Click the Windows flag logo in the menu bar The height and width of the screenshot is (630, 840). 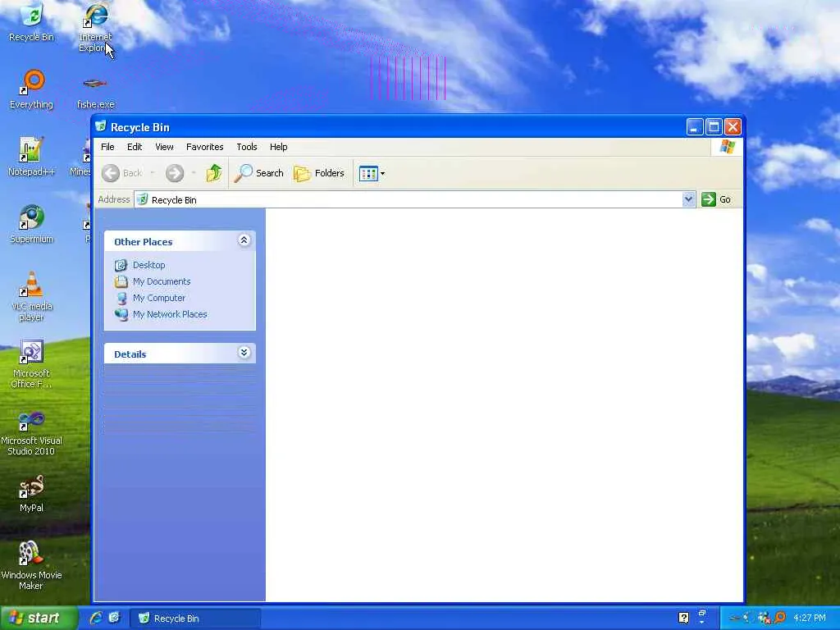pos(728,146)
